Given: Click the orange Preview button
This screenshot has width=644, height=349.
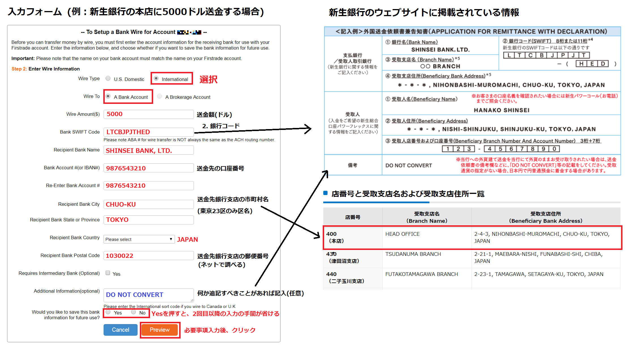Looking at the screenshot, I should [x=159, y=329].
